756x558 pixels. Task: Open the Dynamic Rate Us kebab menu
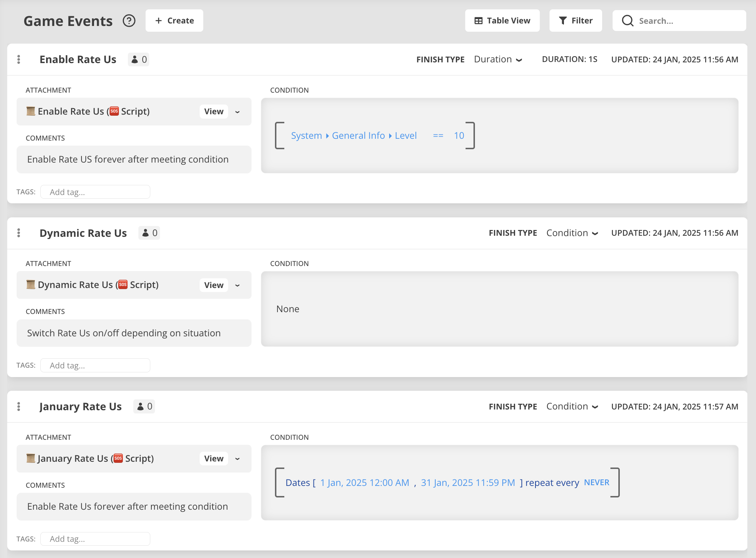[19, 233]
